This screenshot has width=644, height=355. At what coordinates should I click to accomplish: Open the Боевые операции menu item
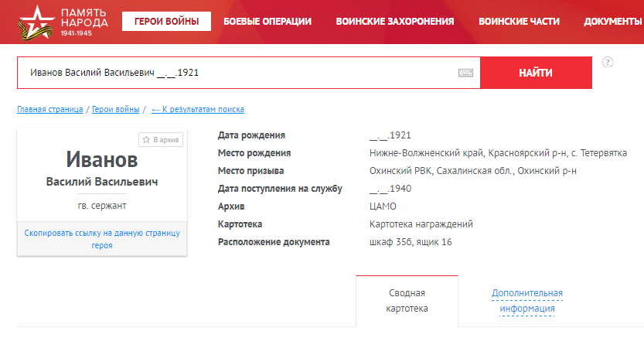pyautogui.click(x=267, y=22)
